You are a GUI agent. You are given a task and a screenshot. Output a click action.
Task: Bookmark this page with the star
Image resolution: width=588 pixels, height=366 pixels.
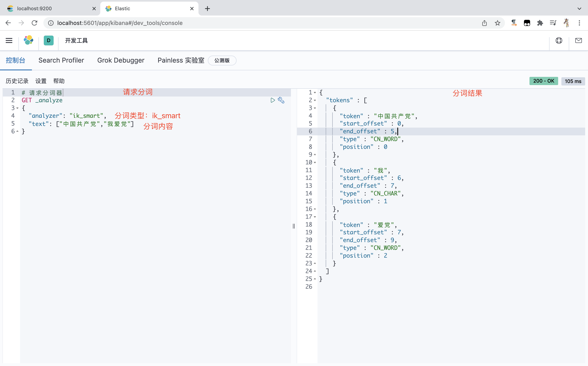coord(497,23)
